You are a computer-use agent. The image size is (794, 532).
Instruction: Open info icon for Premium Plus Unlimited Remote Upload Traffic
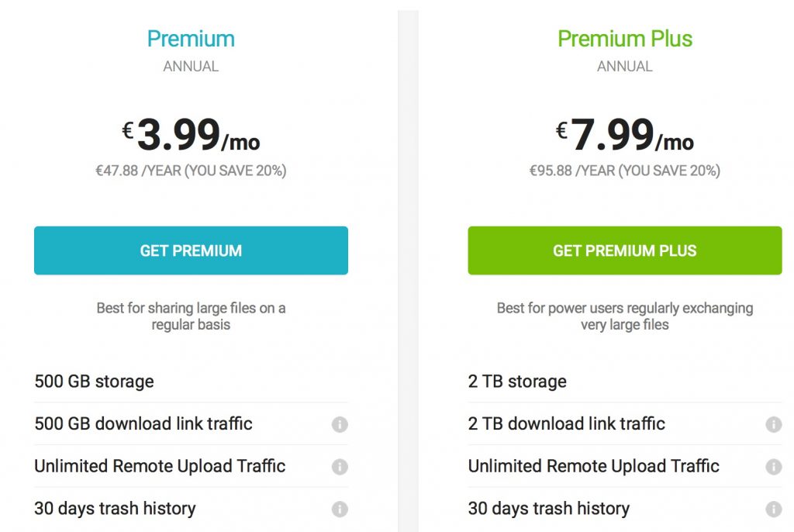[774, 467]
